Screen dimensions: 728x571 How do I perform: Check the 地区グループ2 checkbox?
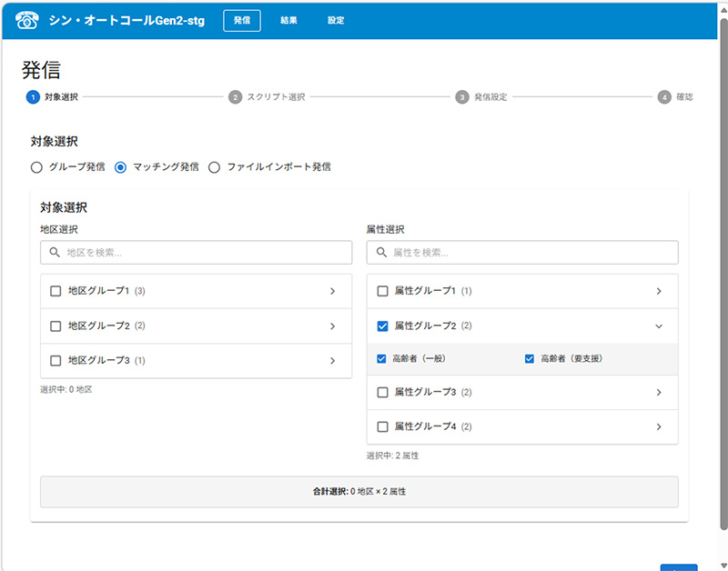click(56, 326)
